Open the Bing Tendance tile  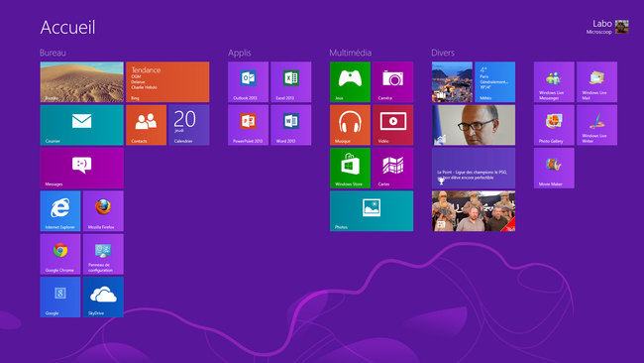167,81
